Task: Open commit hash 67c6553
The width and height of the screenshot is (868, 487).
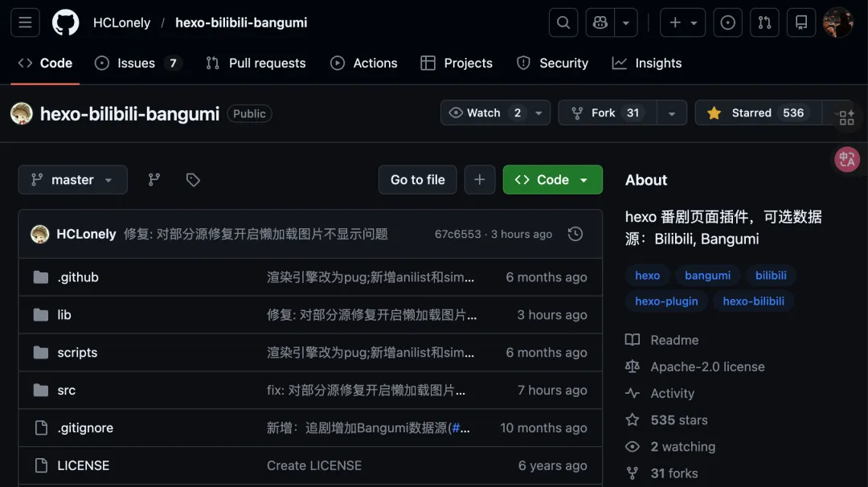Action: click(458, 234)
